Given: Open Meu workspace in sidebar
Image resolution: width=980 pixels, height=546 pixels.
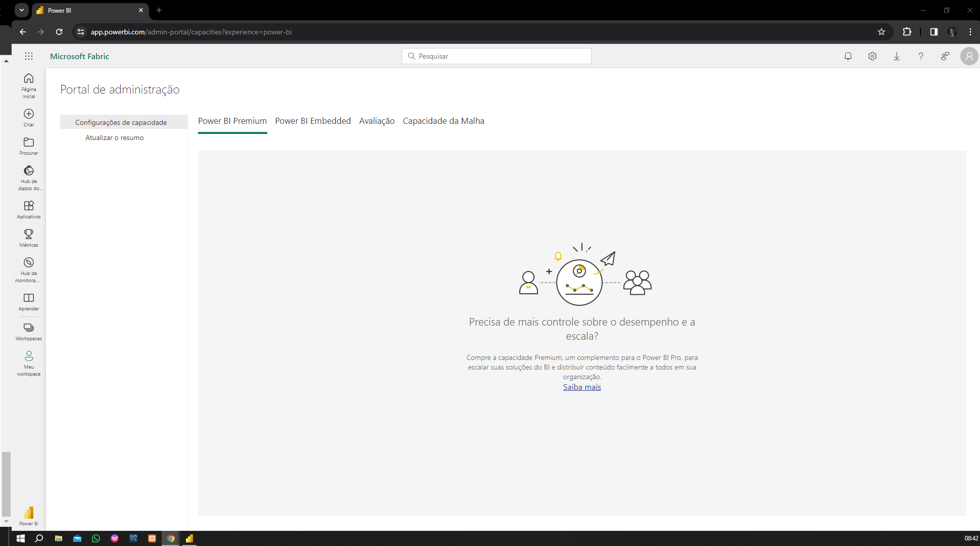Looking at the screenshot, I should click(x=29, y=363).
